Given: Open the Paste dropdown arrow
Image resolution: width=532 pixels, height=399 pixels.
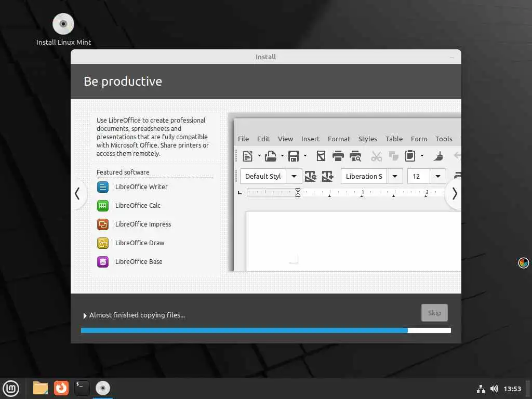Looking at the screenshot, I should 422,156.
